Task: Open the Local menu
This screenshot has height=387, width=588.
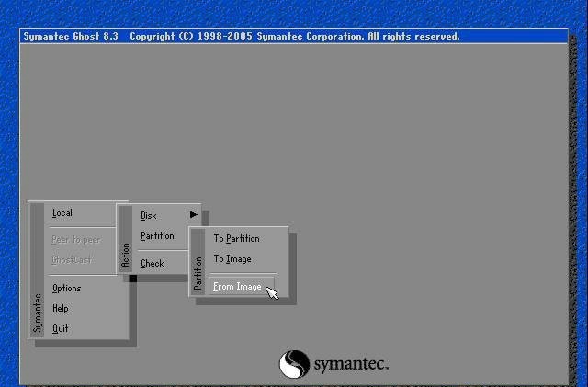Action: pyautogui.click(x=62, y=213)
